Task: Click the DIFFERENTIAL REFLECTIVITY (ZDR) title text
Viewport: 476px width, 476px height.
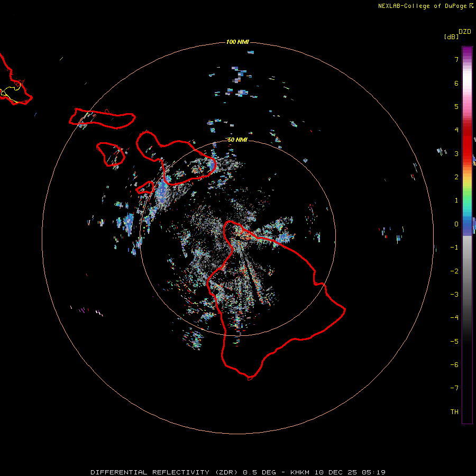Action: point(164,472)
